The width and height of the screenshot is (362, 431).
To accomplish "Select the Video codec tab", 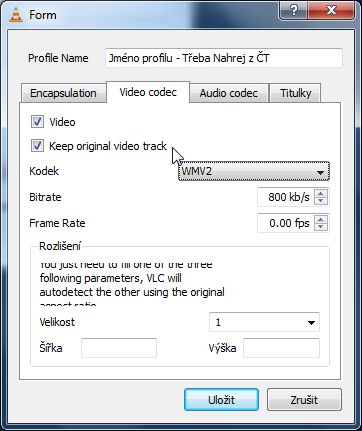I will [x=148, y=92].
